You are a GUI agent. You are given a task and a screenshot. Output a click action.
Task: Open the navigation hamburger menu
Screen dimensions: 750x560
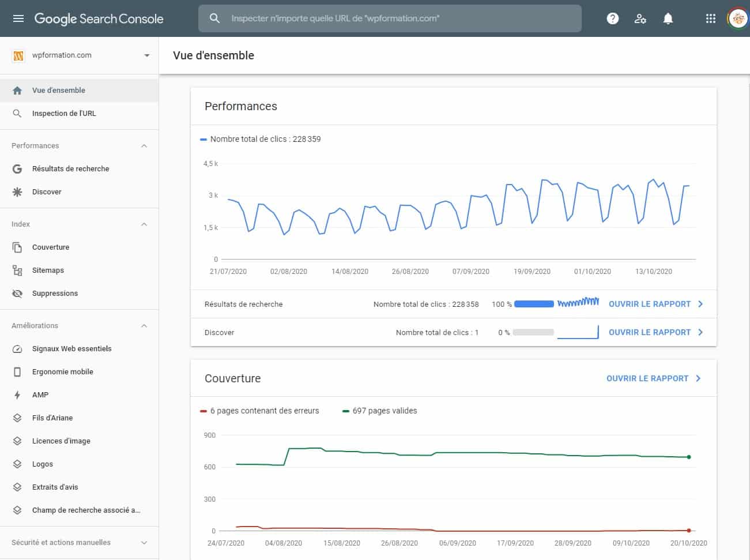tap(18, 18)
